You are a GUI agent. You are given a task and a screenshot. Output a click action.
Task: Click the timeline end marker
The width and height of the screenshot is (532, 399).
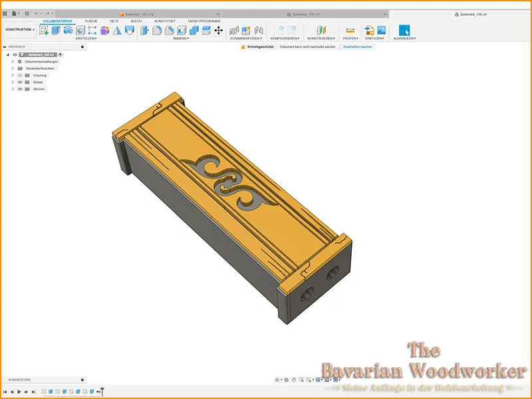102,392
